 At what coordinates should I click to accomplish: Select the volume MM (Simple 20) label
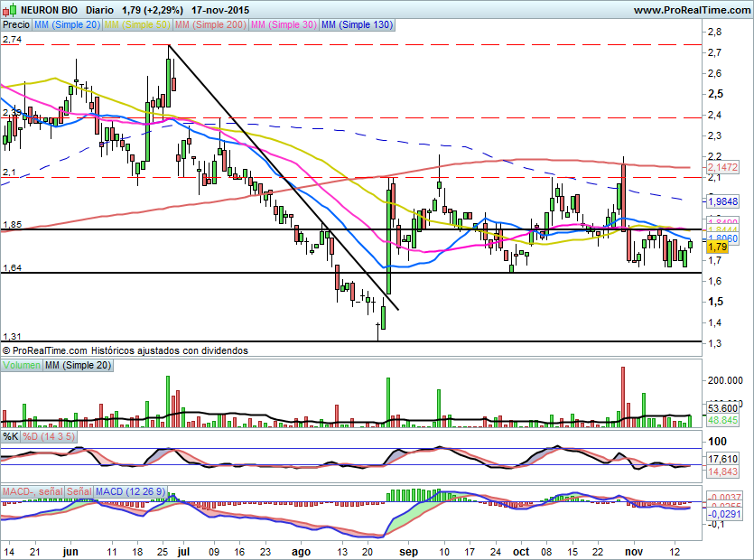coord(79,365)
